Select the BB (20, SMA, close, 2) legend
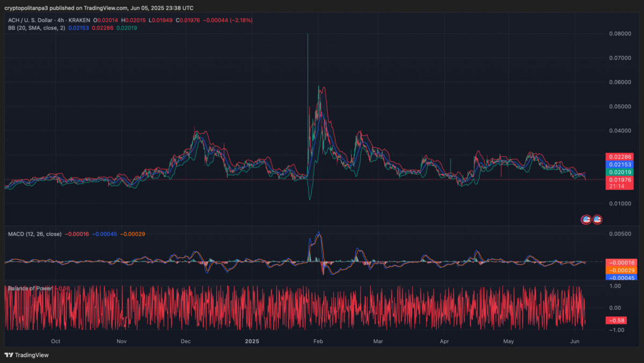Screen dimensions: 644x363 36,27
